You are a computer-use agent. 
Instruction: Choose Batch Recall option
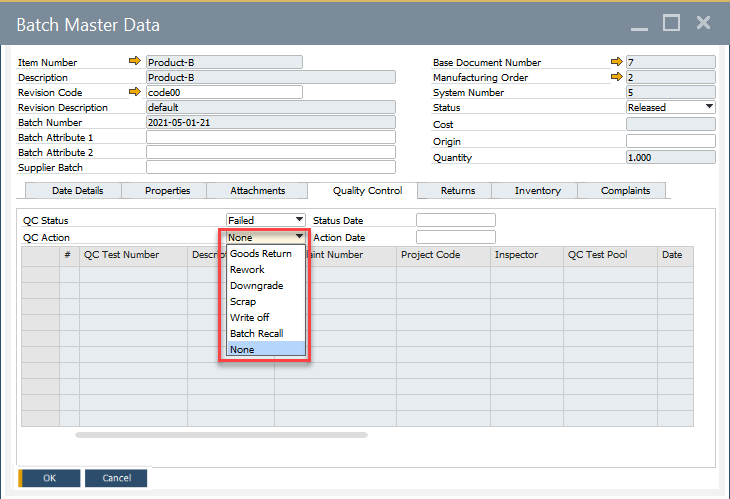point(257,333)
